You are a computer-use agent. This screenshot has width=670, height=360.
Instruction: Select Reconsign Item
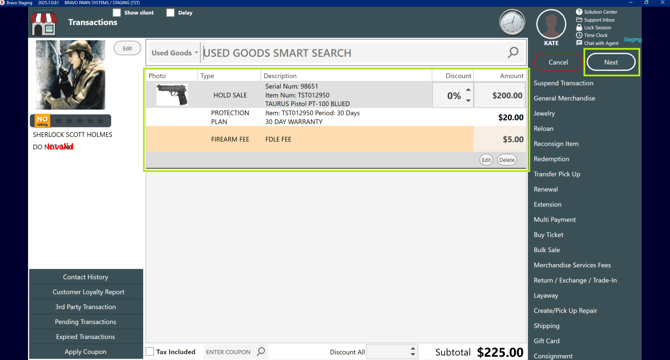(556, 143)
